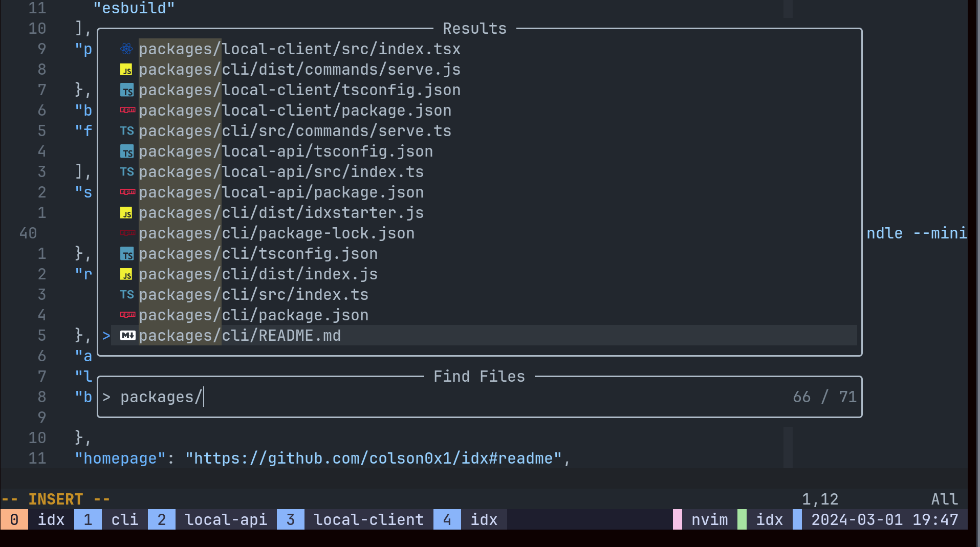Click the Results panel title
The image size is (980, 547).
click(474, 29)
